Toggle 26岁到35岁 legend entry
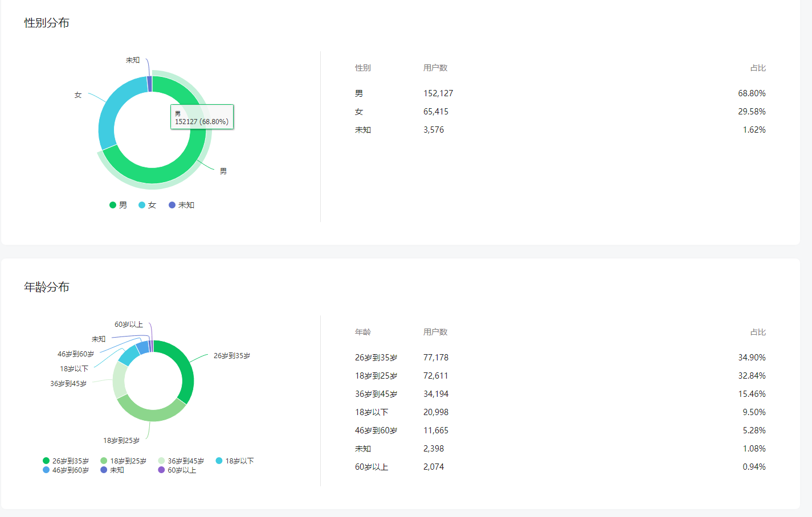This screenshot has height=517, width=812. 66,461
